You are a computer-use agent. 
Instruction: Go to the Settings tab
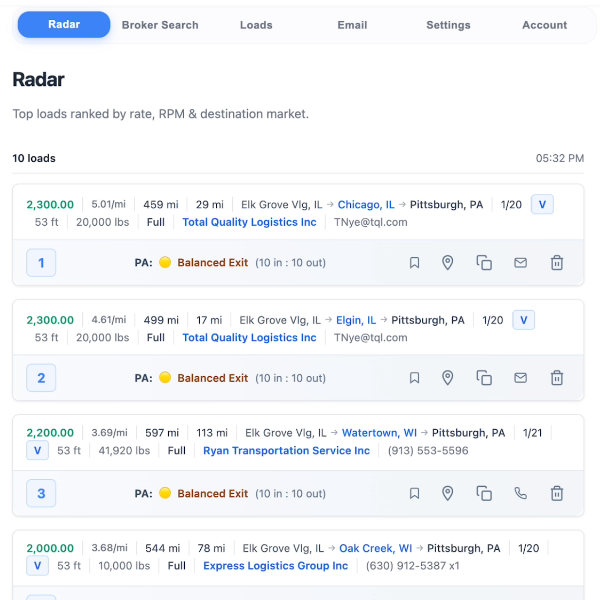click(448, 25)
